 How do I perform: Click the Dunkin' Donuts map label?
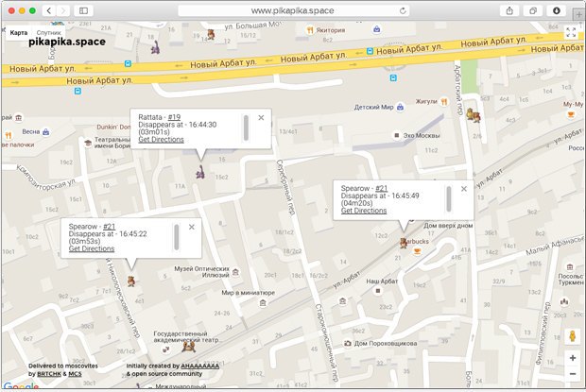(114, 127)
